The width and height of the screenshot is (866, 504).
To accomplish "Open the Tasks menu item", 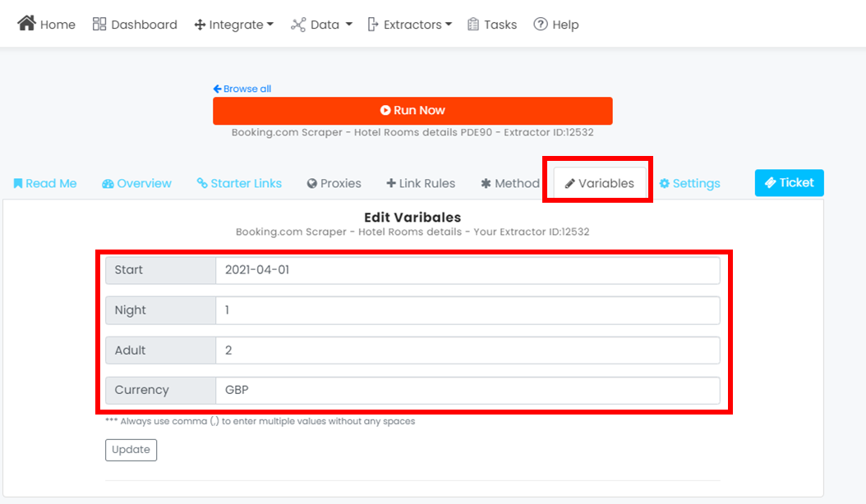I will [492, 25].
